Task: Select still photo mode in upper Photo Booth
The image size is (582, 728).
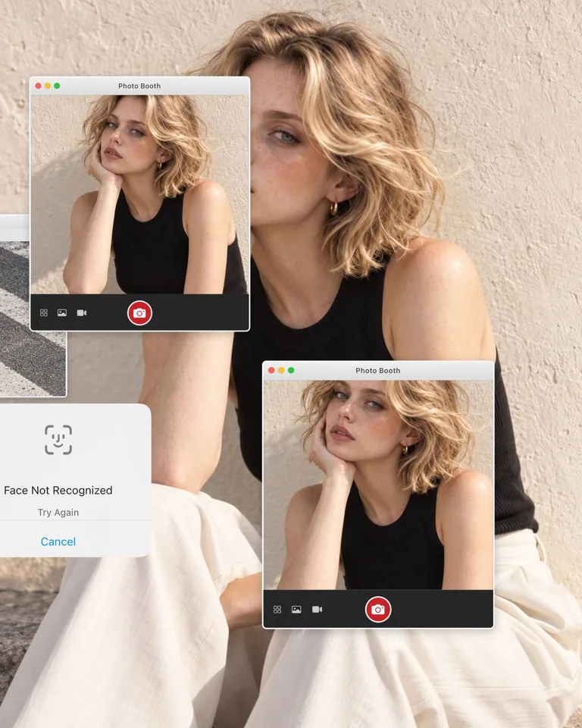Action: point(62,313)
